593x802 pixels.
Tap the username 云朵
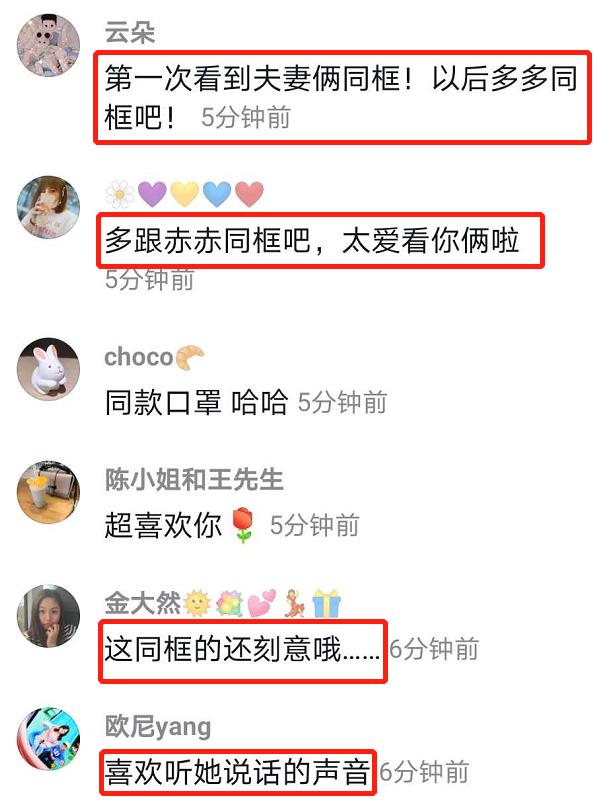click(x=130, y=33)
